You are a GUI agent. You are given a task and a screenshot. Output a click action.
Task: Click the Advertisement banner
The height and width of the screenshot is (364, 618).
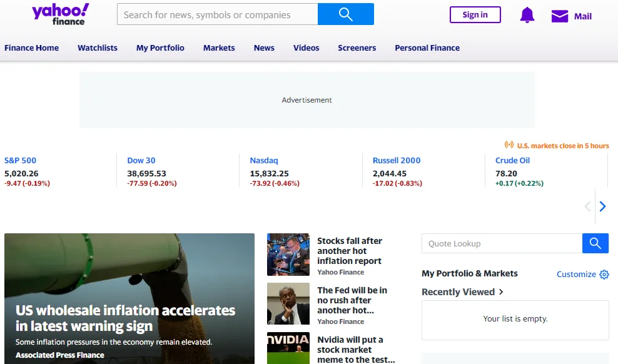(x=307, y=100)
